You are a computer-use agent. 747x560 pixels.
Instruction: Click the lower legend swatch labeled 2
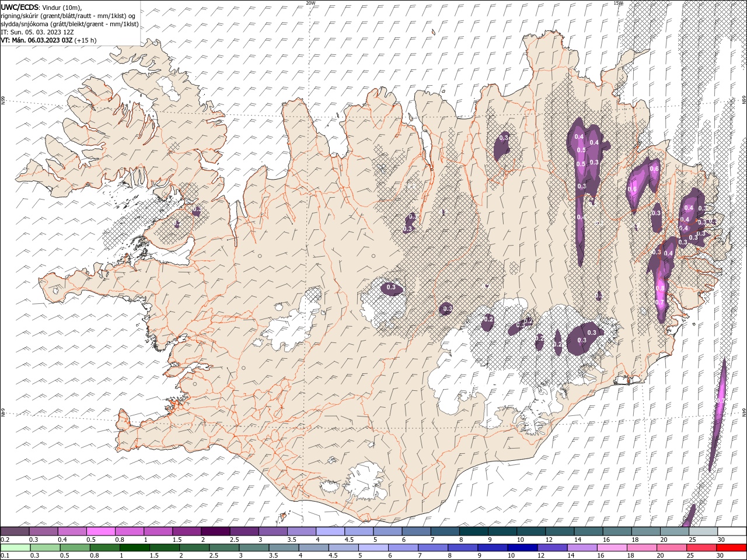194,548
